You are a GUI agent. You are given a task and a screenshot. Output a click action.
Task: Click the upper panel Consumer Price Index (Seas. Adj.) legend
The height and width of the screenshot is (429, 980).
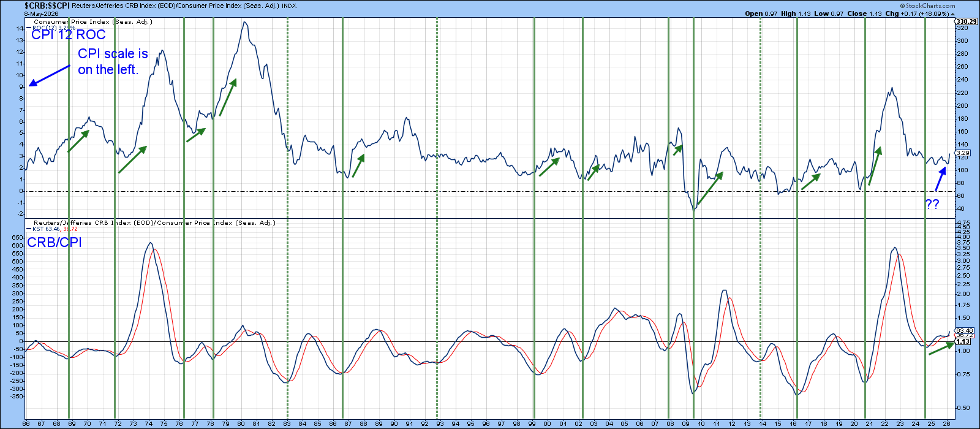point(93,22)
